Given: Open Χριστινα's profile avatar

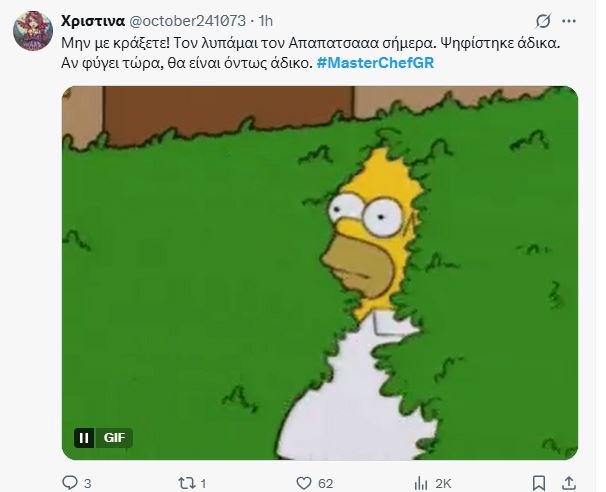Looking at the screenshot, I should point(33,31).
